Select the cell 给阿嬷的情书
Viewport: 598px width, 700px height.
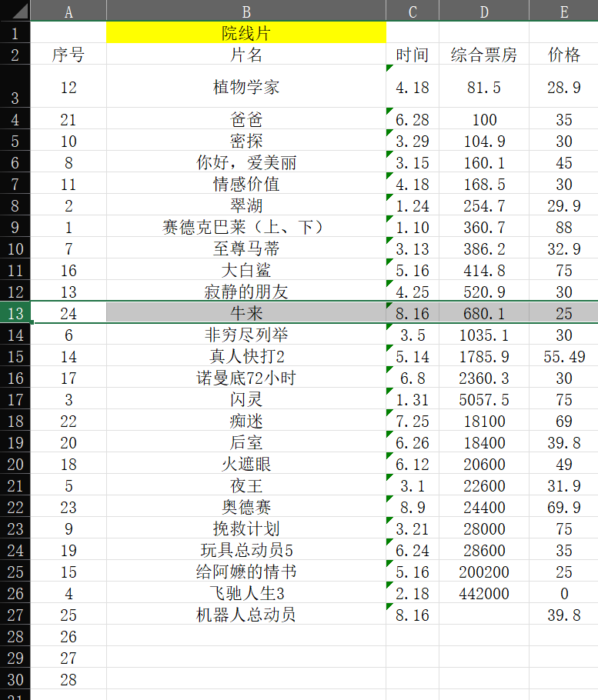246,572
